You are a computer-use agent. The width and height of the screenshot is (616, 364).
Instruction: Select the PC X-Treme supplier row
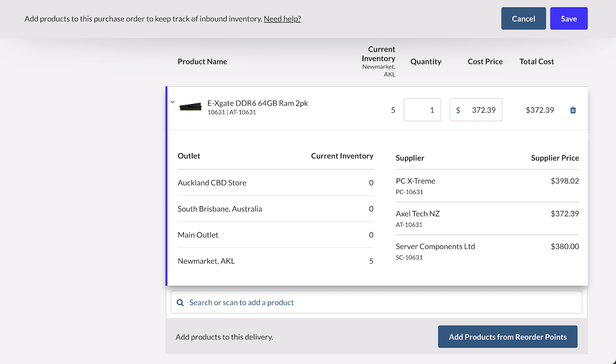[x=487, y=186]
